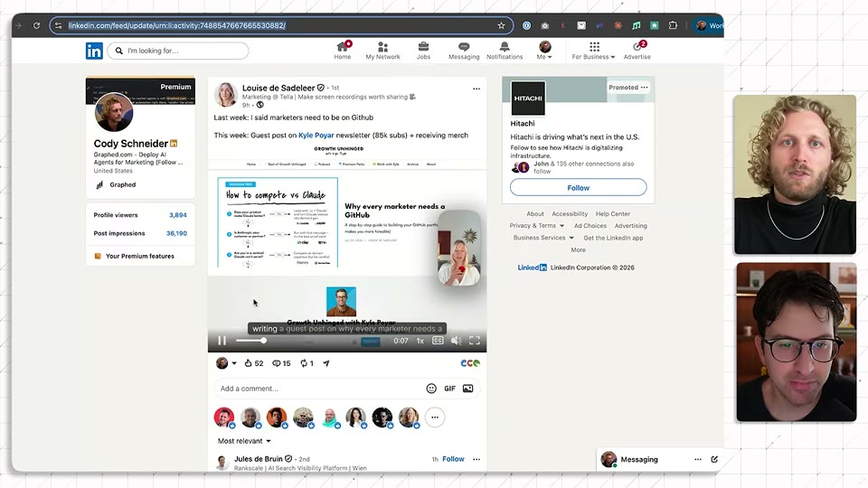Open Your Premium features
Screen dimensions: 868x488
click(140, 256)
